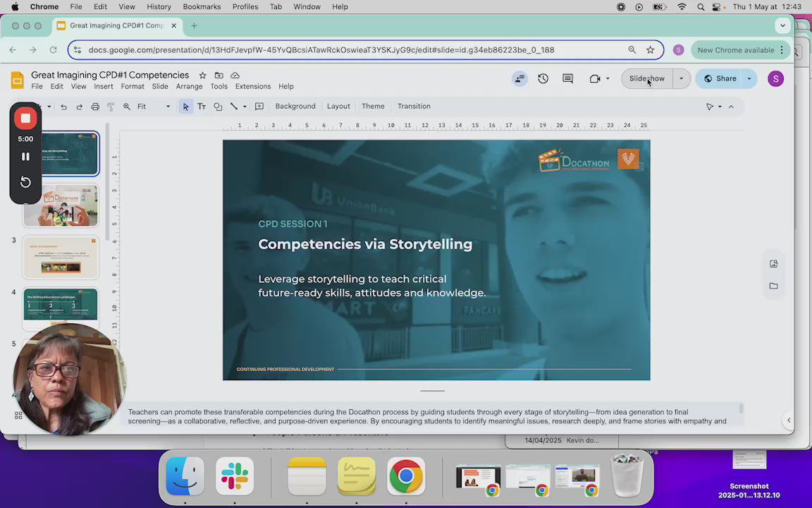
Task: Open the version history clock icon
Action: pyautogui.click(x=543, y=78)
